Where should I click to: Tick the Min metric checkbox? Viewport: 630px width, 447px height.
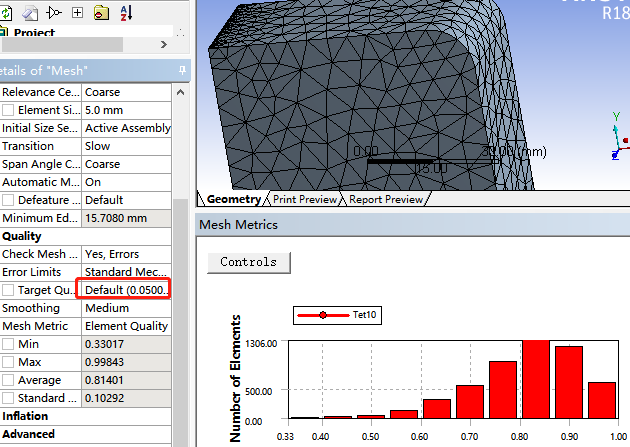click(8, 344)
